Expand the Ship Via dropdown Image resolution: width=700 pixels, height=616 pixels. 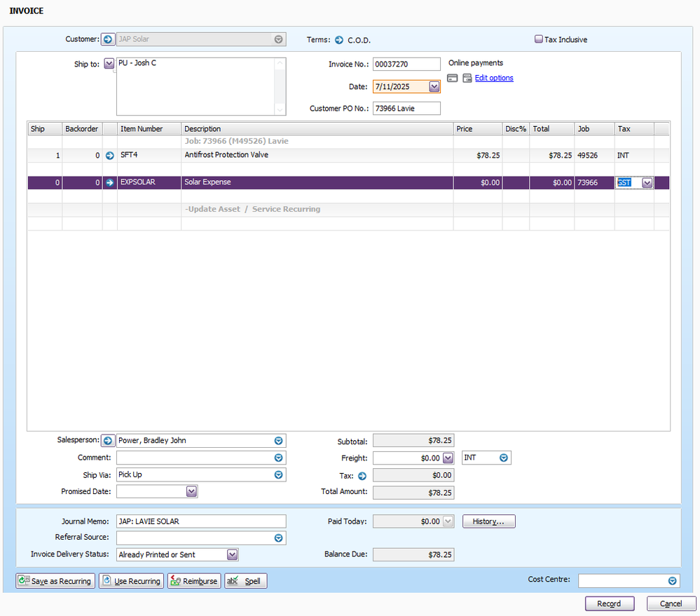pyautogui.click(x=278, y=475)
